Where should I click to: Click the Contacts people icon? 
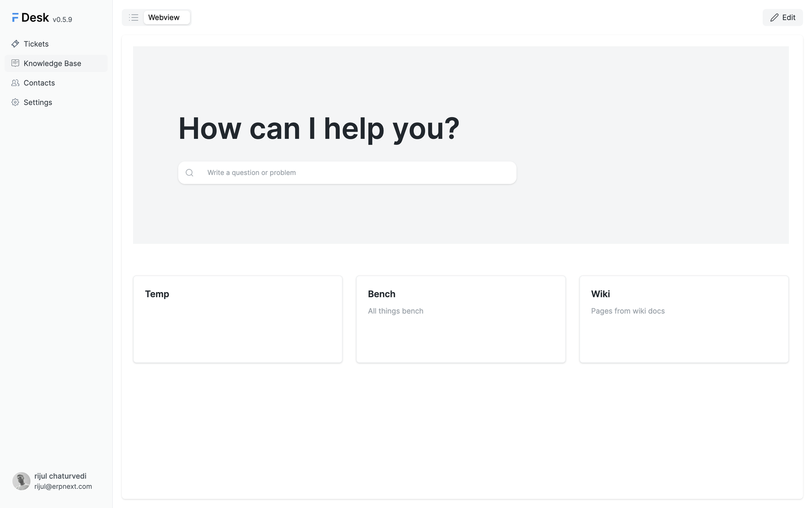pos(15,83)
